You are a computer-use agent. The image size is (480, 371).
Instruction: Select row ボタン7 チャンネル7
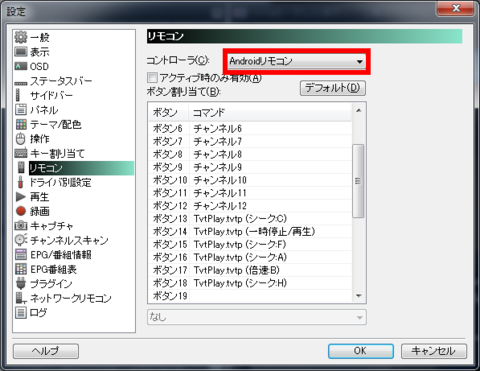click(x=250, y=141)
